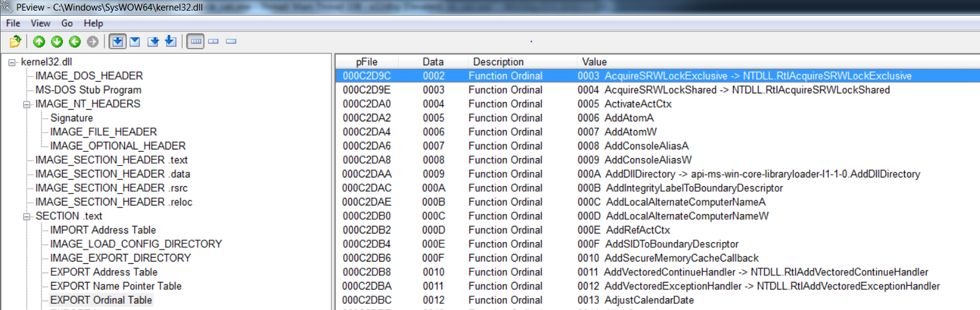Collapse the SECTION .text node

pyautogui.click(x=27, y=217)
